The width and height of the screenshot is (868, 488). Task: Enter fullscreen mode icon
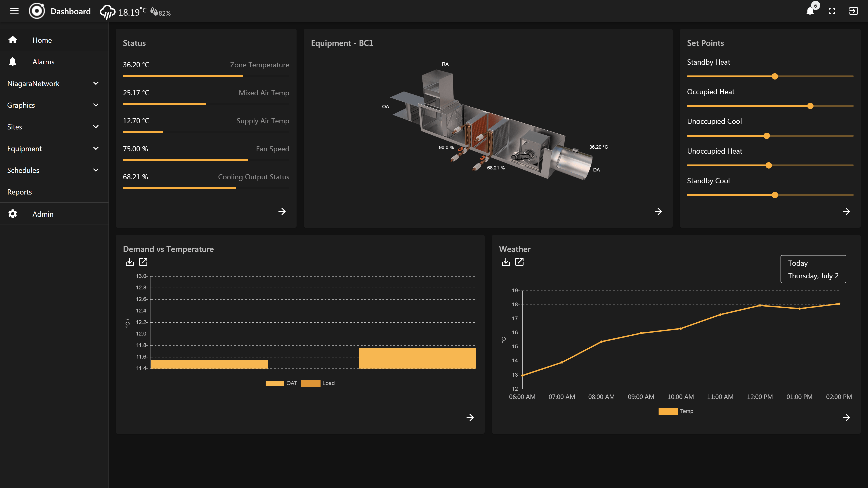(832, 11)
